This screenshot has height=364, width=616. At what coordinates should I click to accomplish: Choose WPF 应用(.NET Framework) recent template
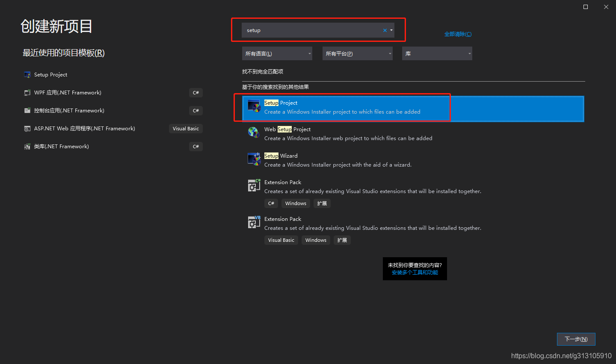pyautogui.click(x=113, y=93)
